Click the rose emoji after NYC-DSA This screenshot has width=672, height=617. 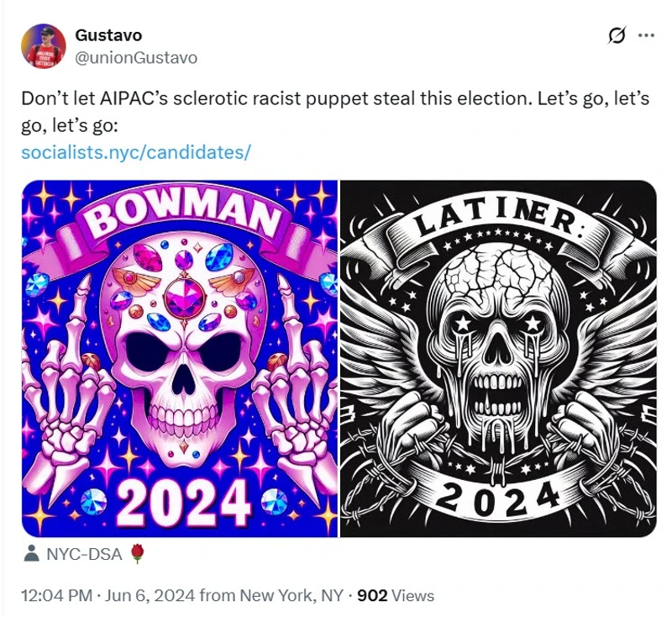click(139, 554)
